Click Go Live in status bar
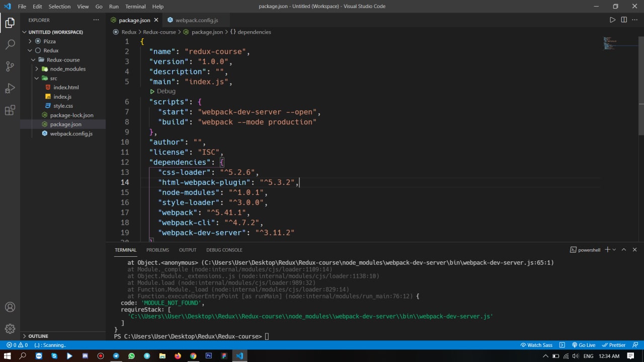 click(x=584, y=345)
